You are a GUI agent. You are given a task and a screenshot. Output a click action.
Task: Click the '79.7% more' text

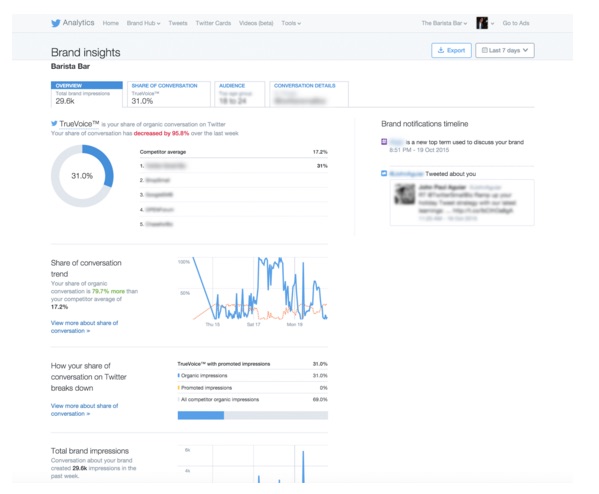pos(108,291)
